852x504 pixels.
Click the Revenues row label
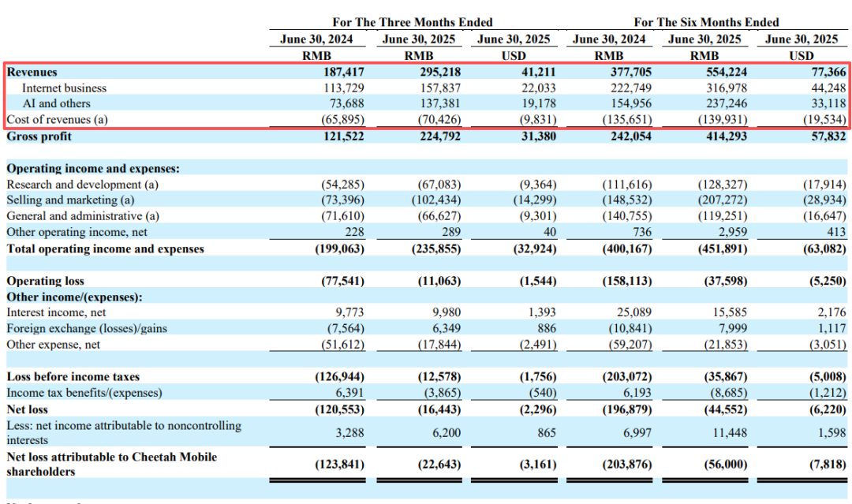[32, 73]
